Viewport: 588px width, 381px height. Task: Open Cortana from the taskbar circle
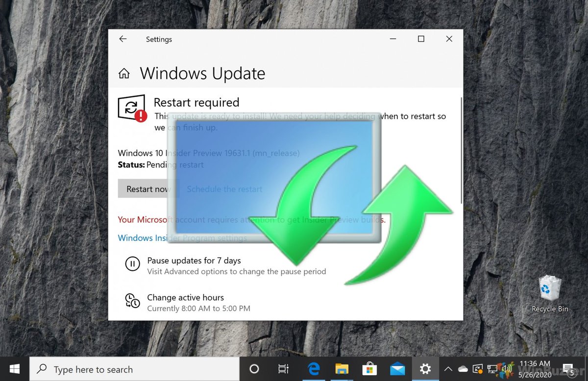tap(254, 369)
